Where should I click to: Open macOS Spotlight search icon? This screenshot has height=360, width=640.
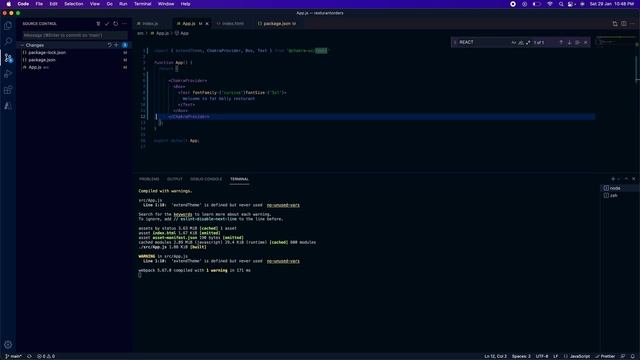coord(561,4)
